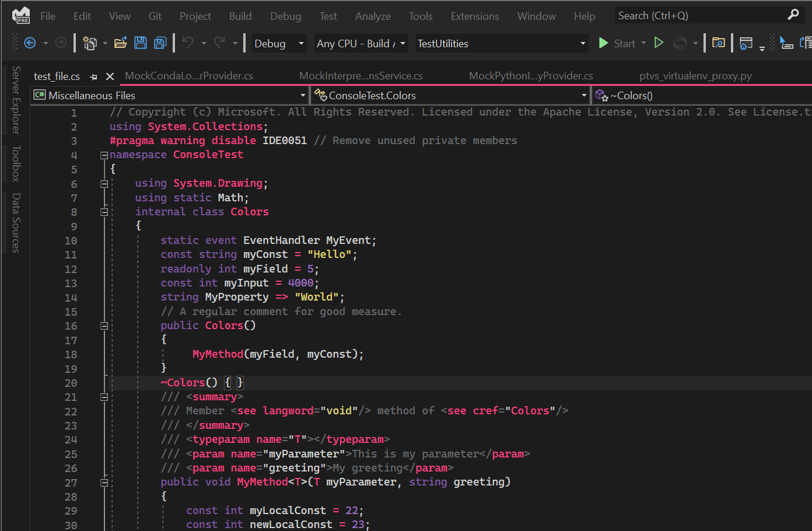Open the Any CPU platform dropdown
Viewport: 812px width, 531px height.
360,43
